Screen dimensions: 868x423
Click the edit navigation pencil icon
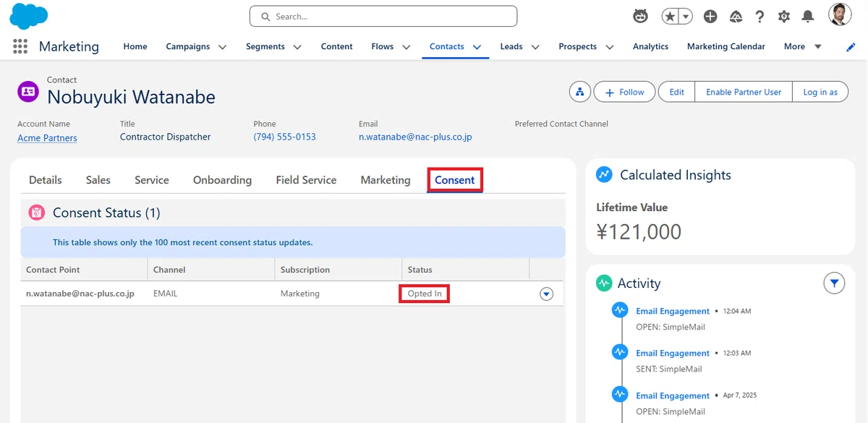(x=851, y=47)
